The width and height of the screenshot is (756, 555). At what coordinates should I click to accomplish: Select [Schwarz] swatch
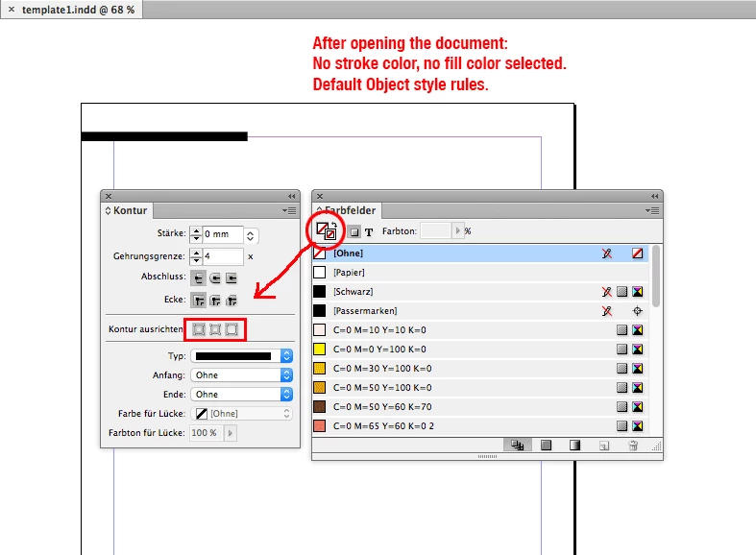(480, 292)
